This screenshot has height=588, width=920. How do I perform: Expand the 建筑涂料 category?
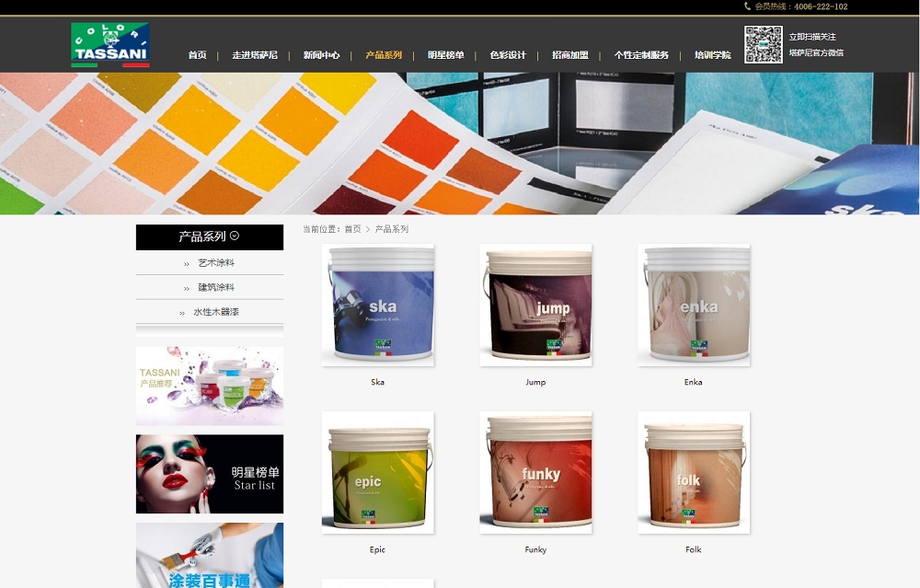point(215,287)
